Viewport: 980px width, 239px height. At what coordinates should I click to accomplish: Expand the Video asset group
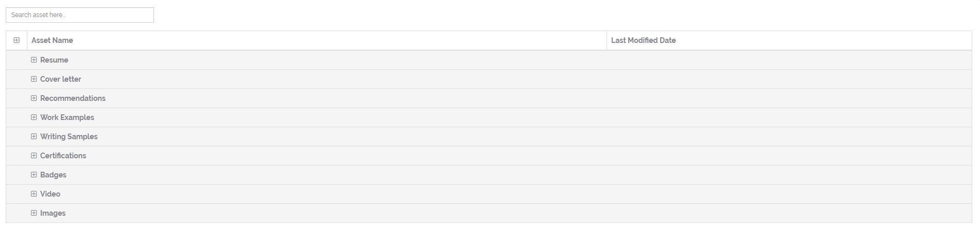point(34,194)
